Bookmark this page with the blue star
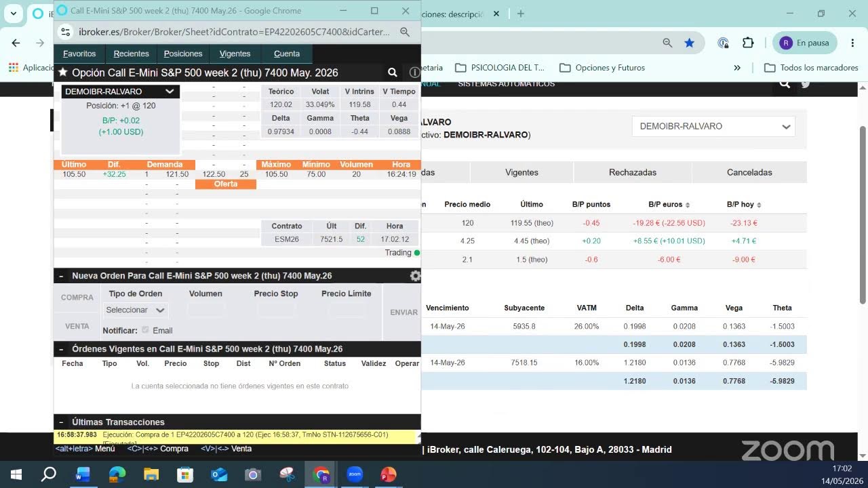The height and width of the screenshot is (488, 868). (x=690, y=43)
